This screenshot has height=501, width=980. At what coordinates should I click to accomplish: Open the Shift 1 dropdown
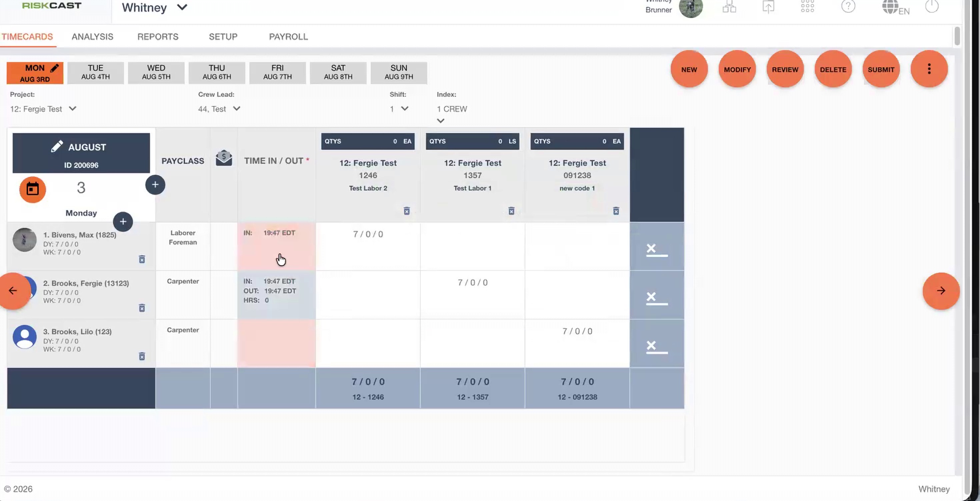399,109
